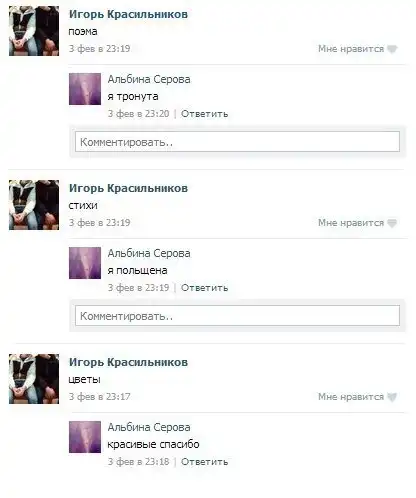
Task: Open Игорь Красильников avatar on 'поэма' post
Action: coord(34,31)
